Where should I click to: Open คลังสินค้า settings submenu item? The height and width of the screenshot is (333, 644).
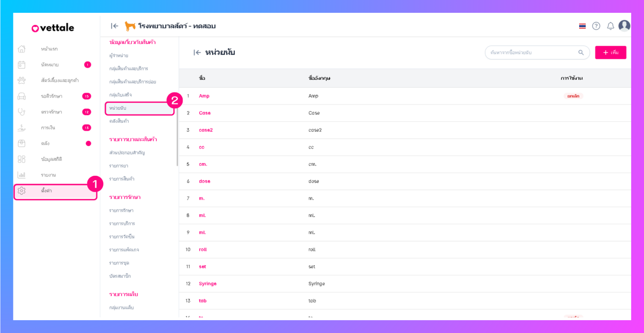pyautogui.click(x=119, y=121)
